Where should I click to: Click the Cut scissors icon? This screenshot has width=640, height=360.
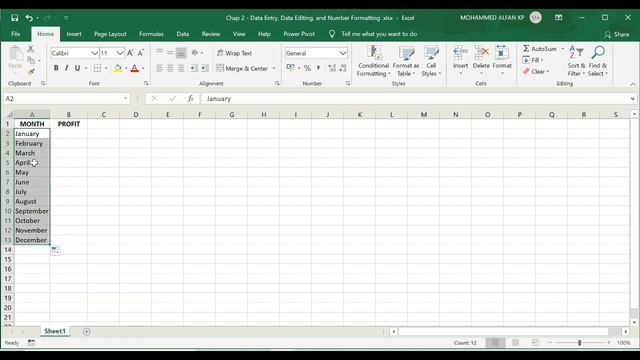(31, 49)
